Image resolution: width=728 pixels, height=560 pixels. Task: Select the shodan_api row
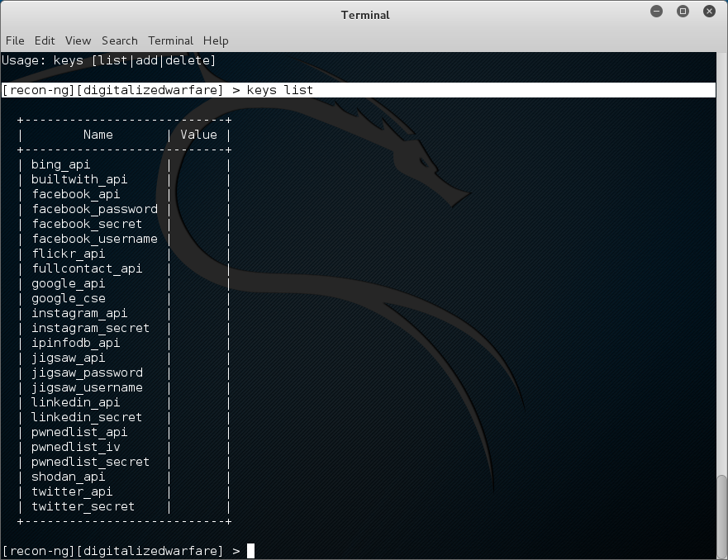coord(124,476)
